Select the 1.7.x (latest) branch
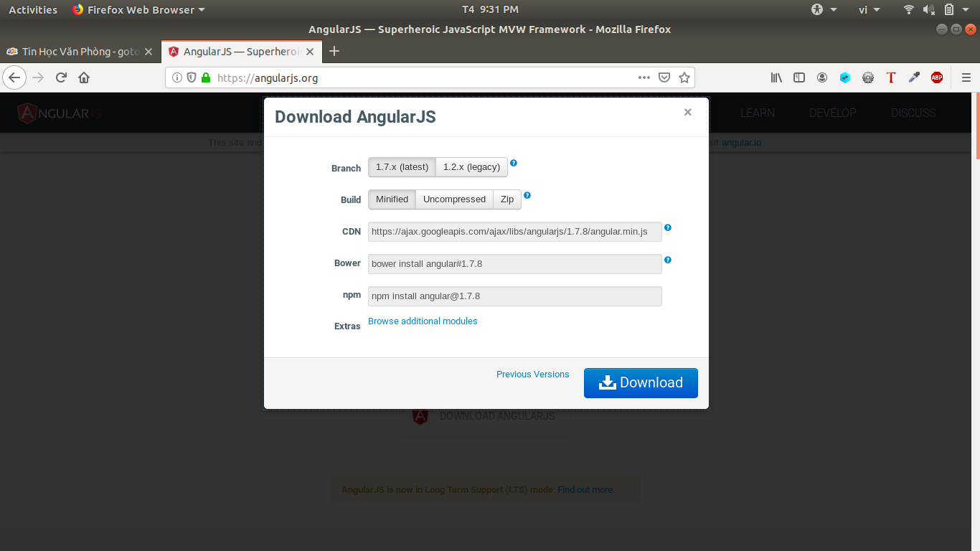This screenshot has height=551, width=980. (402, 167)
